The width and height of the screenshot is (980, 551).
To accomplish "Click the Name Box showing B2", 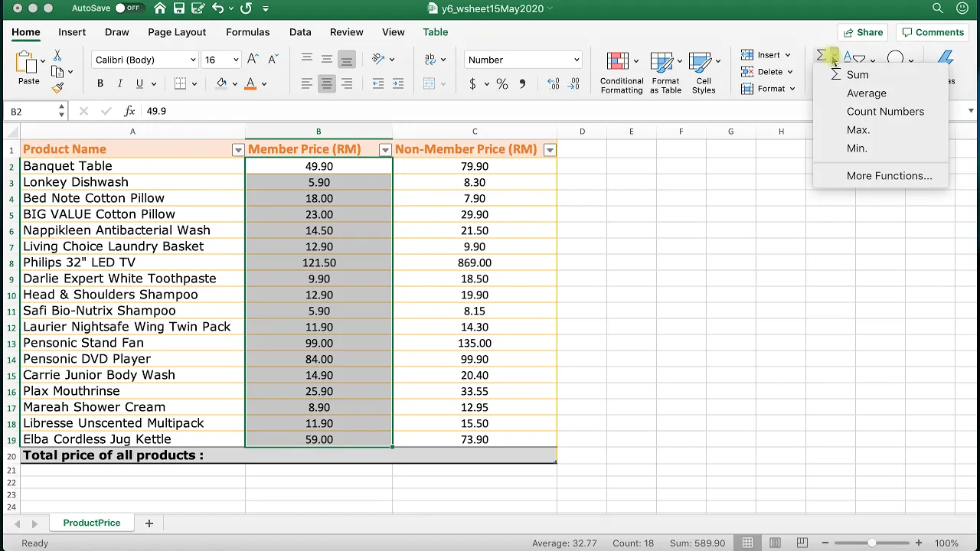I will 34,112.
